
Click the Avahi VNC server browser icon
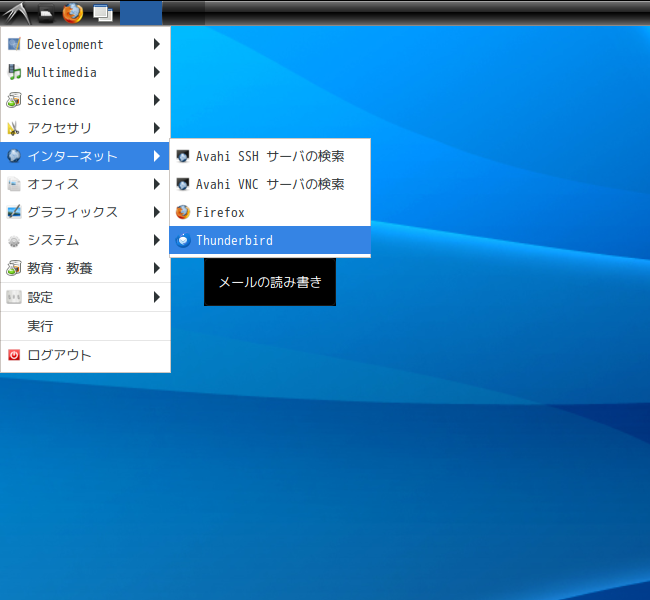click(x=183, y=184)
